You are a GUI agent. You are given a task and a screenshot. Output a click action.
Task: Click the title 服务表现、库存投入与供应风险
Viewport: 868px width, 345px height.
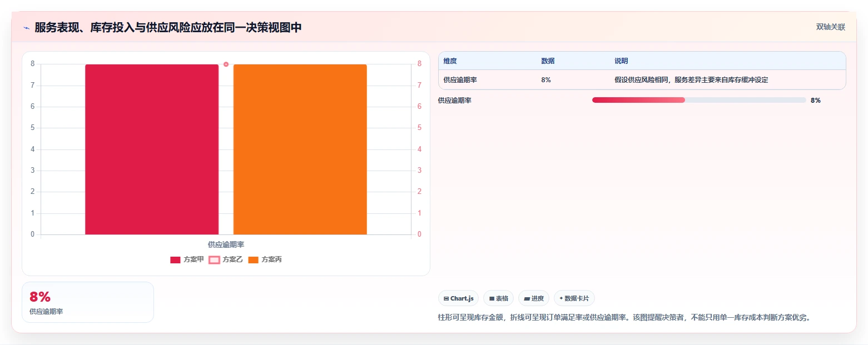tap(168, 28)
